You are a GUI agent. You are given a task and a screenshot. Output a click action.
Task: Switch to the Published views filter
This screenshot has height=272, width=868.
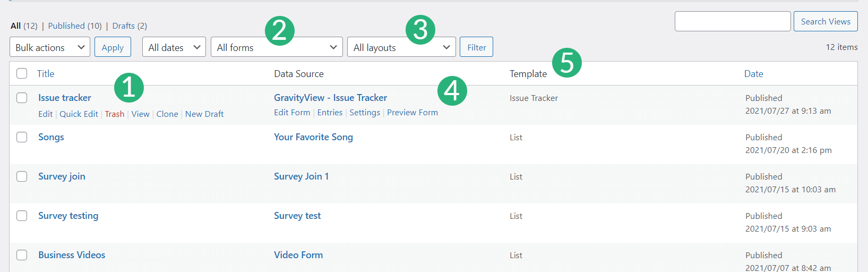pos(66,25)
